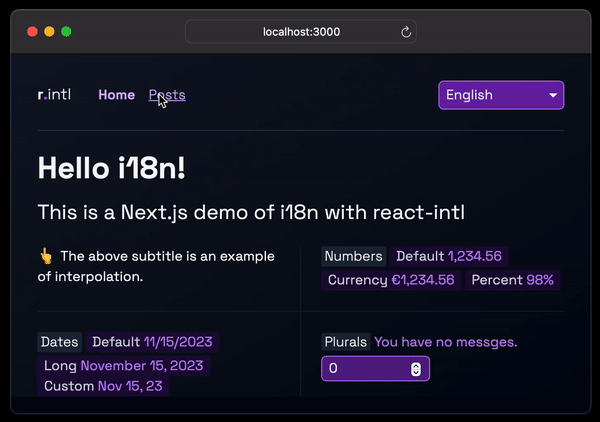The height and width of the screenshot is (422, 600).
Task: Click the stepper arrows in plurals input
Action: pyautogui.click(x=416, y=369)
